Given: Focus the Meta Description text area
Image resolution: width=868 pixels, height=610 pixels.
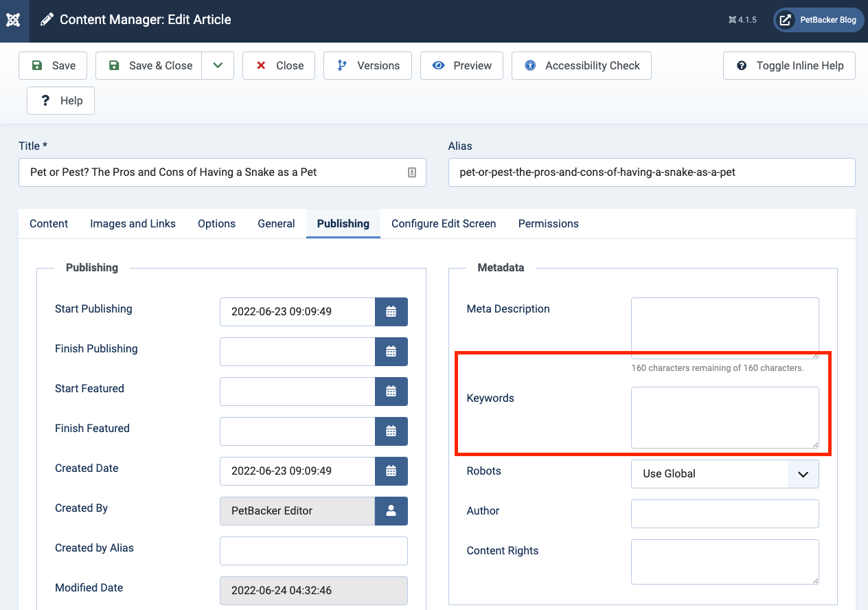Looking at the screenshot, I should click(x=724, y=328).
